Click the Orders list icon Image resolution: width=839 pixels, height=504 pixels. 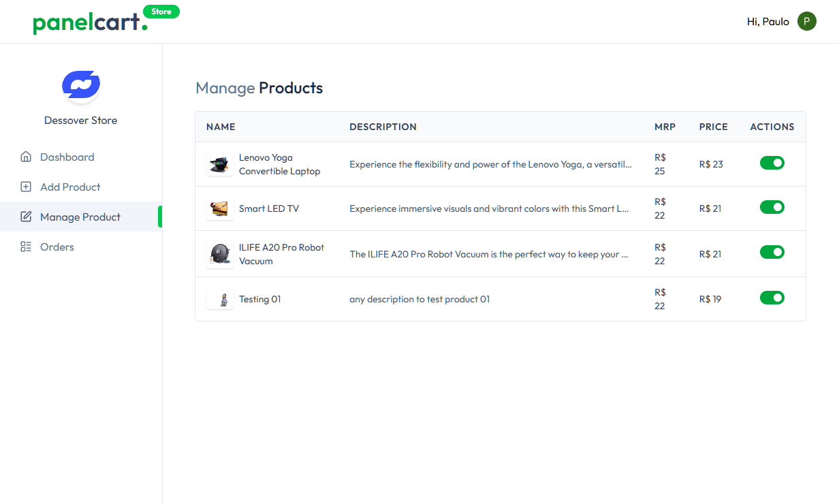click(26, 247)
